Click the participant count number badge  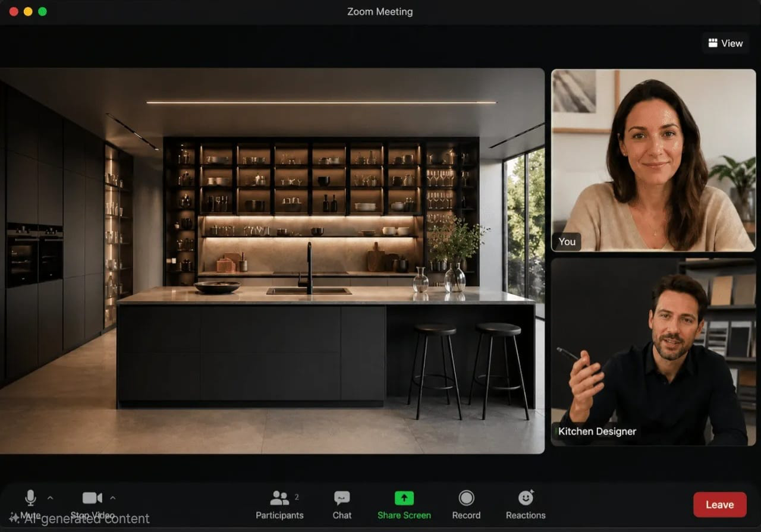pos(297,497)
